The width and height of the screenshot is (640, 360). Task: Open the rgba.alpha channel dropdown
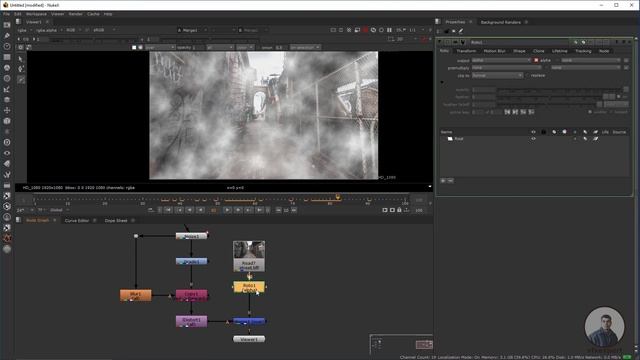coord(49,30)
